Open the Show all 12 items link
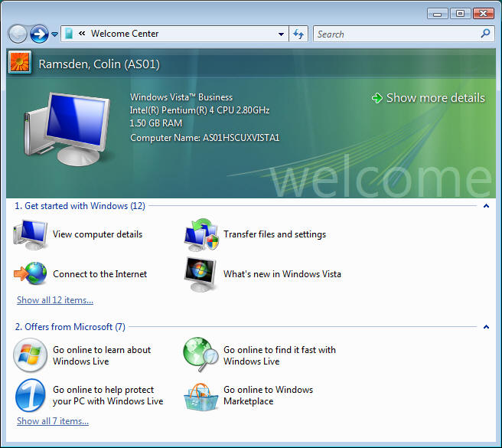Viewport: 502px width, 448px height. coord(55,300)
